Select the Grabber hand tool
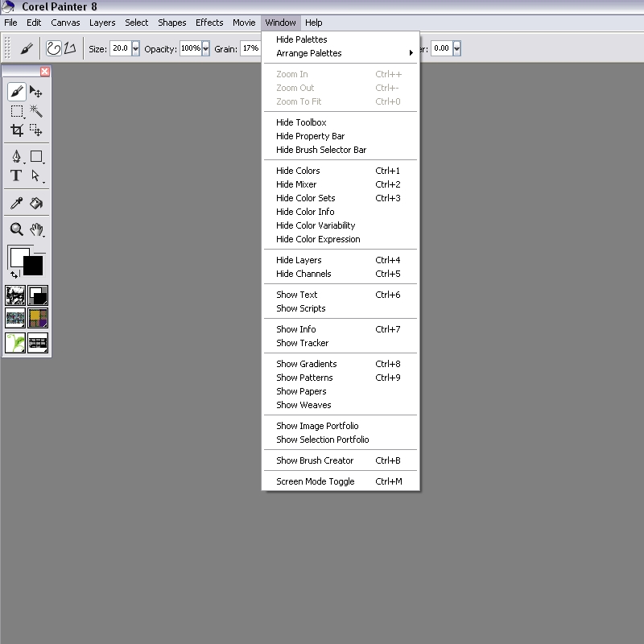This screenshot has width=644, height=644. click(36, 229)
